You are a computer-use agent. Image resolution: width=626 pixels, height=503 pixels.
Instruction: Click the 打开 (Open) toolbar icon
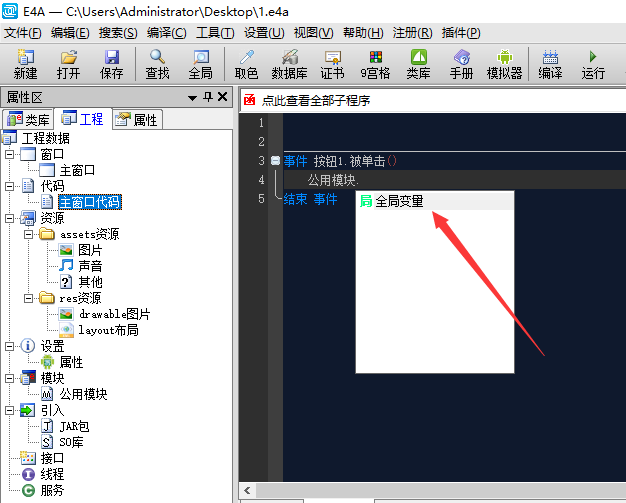[x=68, y=64]
